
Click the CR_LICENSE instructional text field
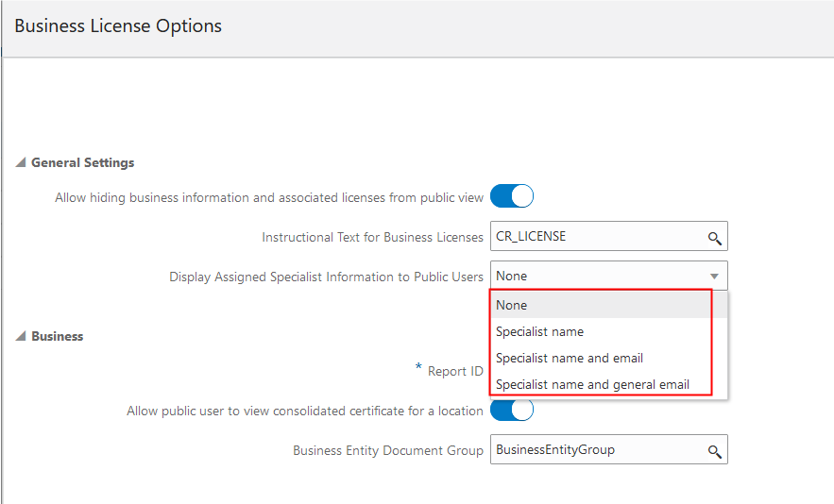595,237
